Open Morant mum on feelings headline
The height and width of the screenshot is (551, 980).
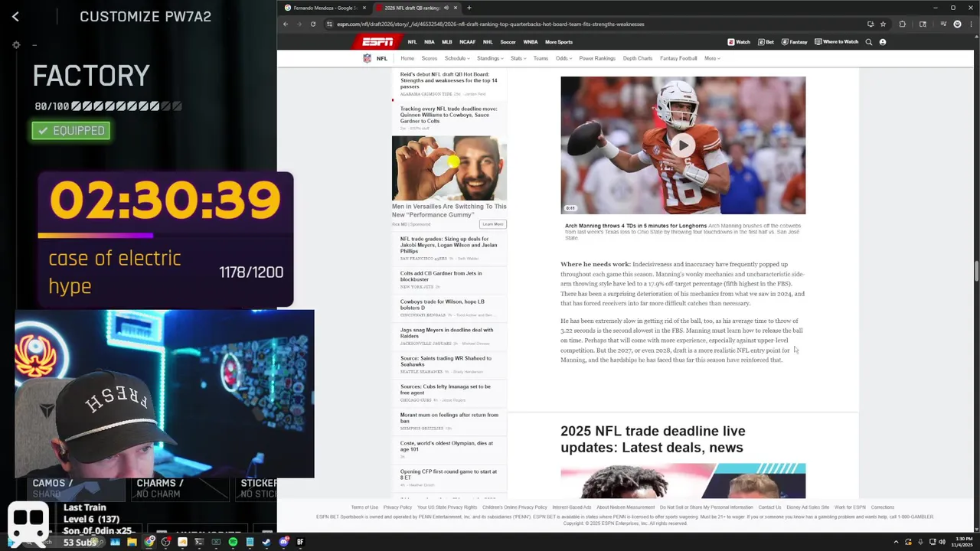coord(449,418)
